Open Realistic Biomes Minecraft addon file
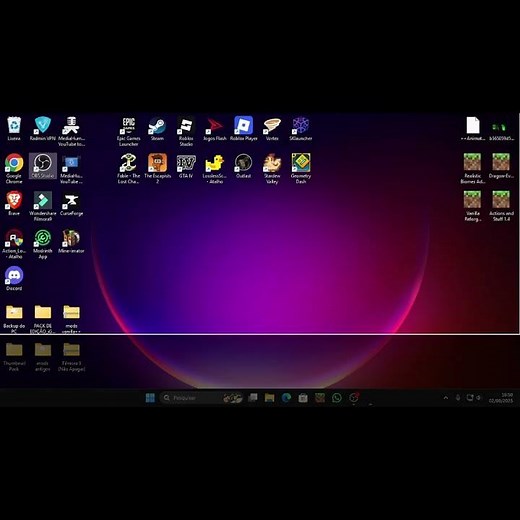This screenshot has height=520, width=520. coord(472,168)
